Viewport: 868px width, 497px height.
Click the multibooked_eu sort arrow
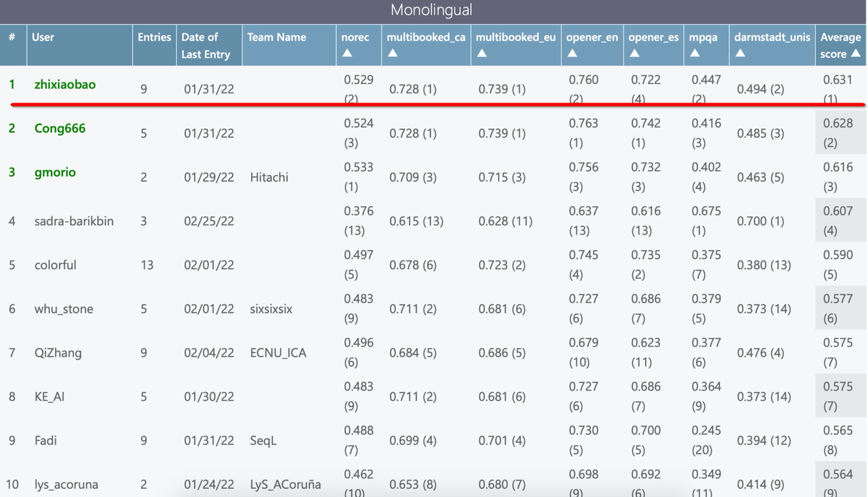(x=482, y=54)
